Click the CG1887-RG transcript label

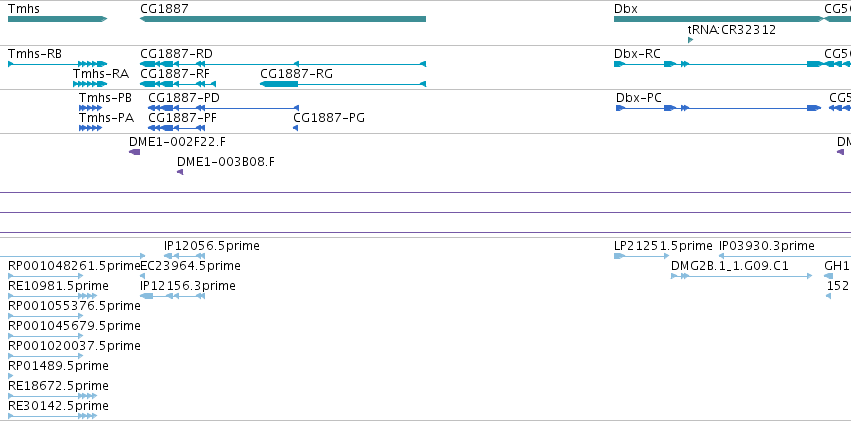[x=297, y=74]
